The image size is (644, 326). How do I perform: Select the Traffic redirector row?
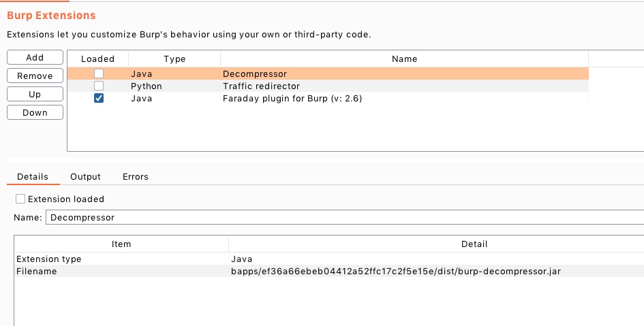coord(328,86)
